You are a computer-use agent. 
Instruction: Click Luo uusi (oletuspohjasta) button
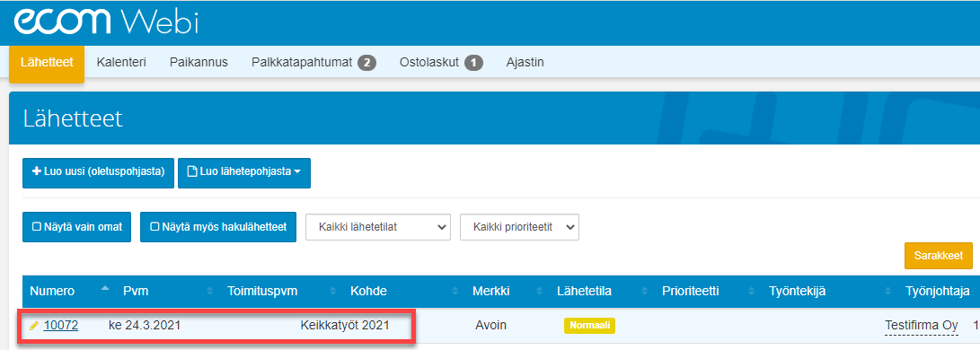[x=98, y=173]
